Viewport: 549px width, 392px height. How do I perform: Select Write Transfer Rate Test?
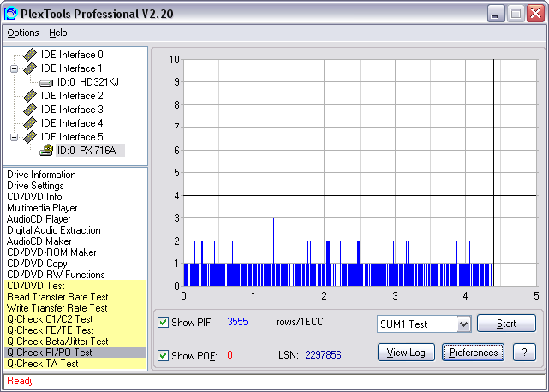pos(75,308)
